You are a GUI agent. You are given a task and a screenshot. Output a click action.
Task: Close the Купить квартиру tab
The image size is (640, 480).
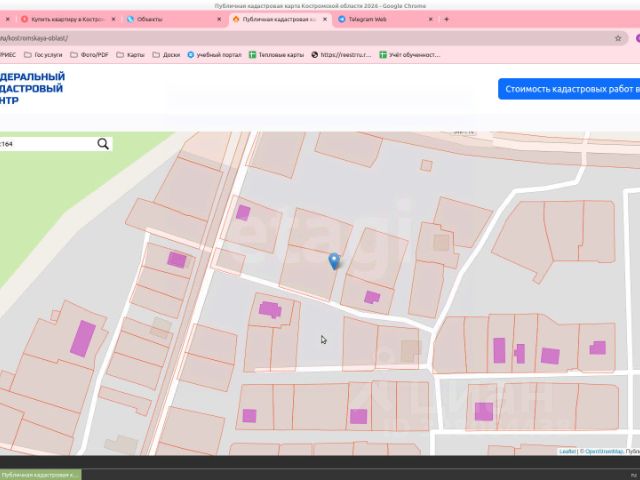coord(113,19)
